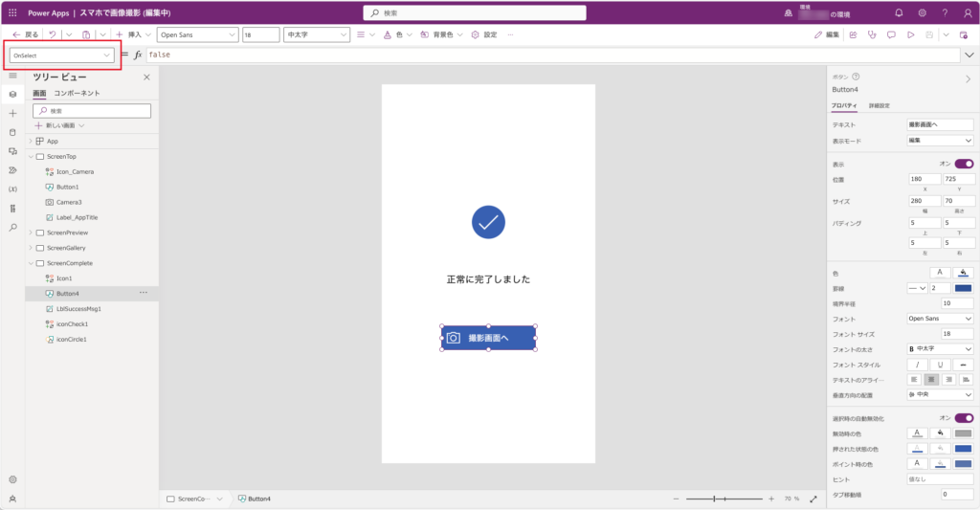This screenshot has width=980, height=510.
Task: Click the share icon in toolbar
Action: click(852, 34)
